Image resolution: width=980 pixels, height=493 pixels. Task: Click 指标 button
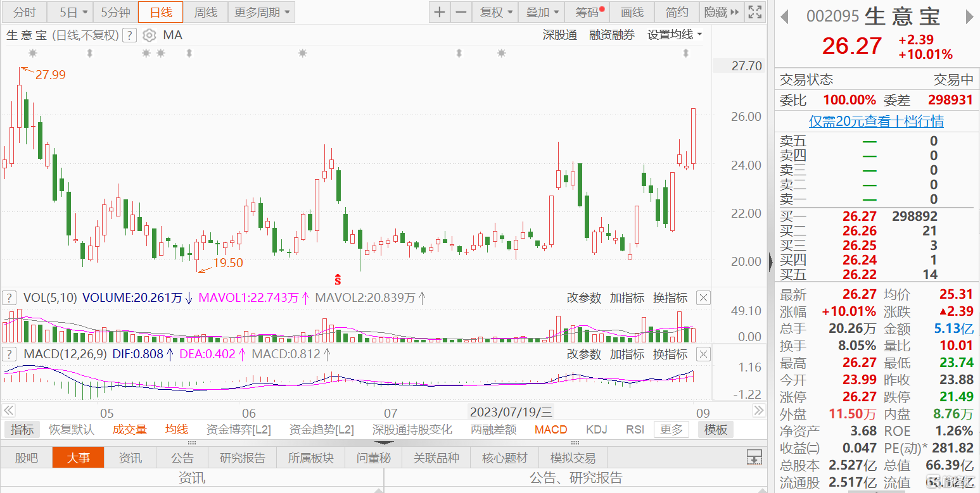pos(22,429)
